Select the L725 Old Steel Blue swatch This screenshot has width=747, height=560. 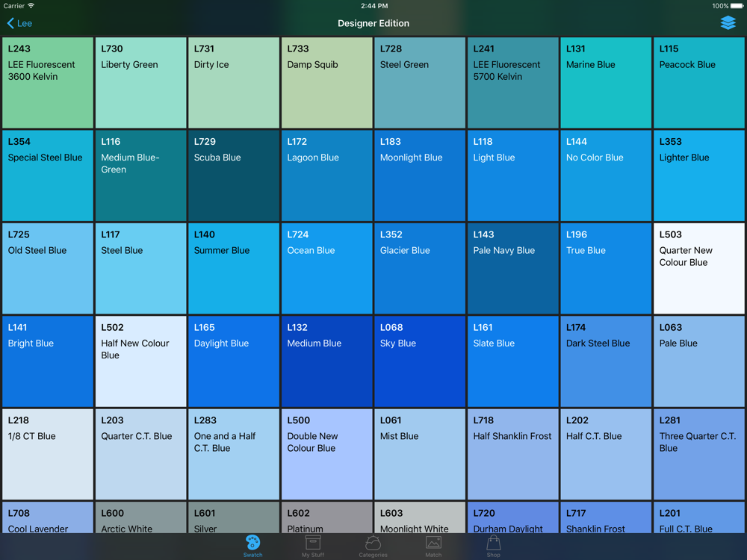tap(48, 268)
